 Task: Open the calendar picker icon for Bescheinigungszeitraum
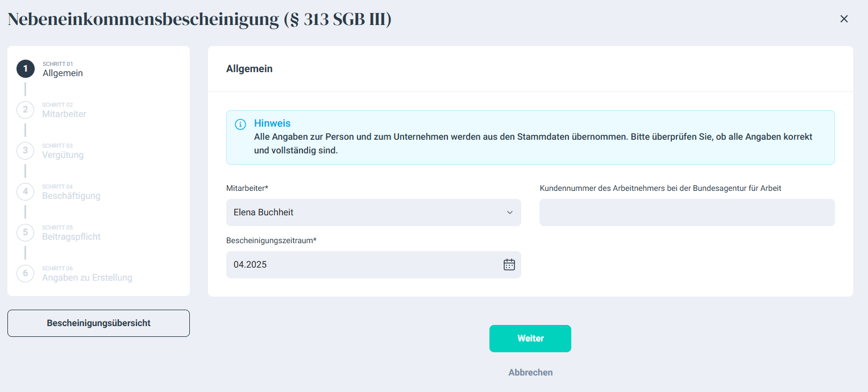(x=509, y=265)
